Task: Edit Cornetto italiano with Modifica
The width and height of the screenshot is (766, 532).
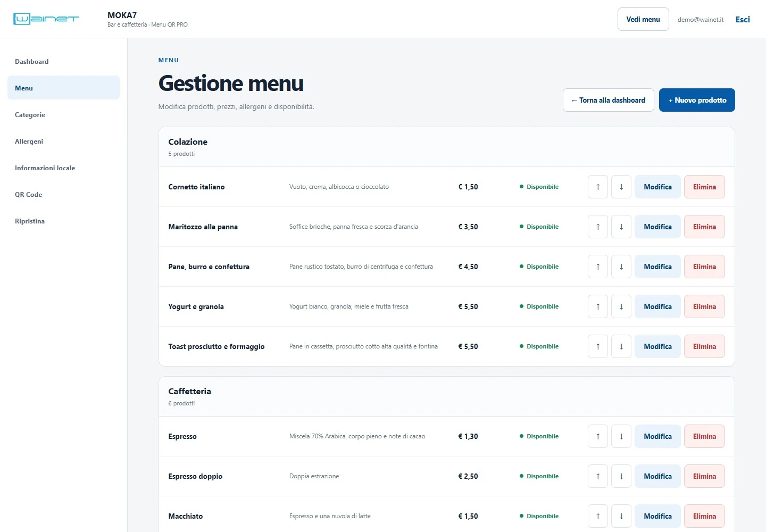Action: [657, 187]
